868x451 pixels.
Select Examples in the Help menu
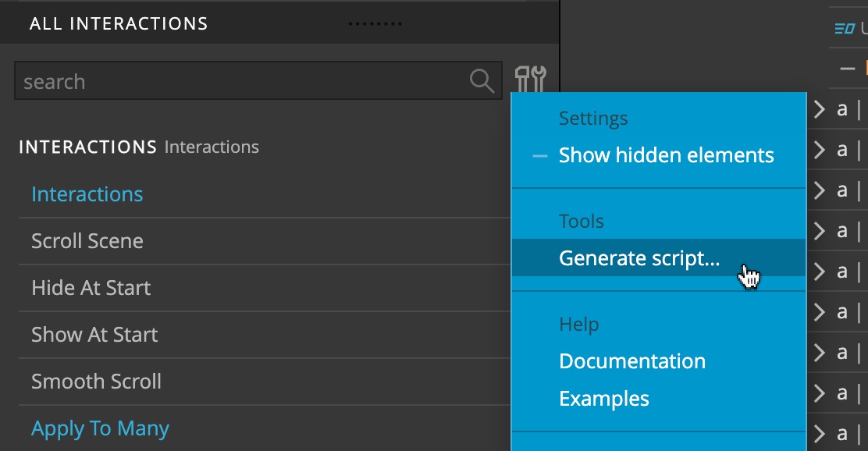click(604, 399)
